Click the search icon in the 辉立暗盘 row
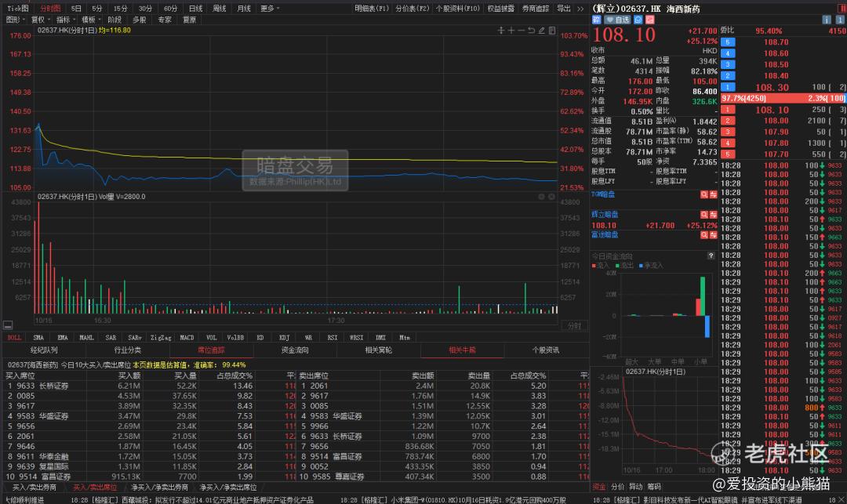 (x=704, y=215)
